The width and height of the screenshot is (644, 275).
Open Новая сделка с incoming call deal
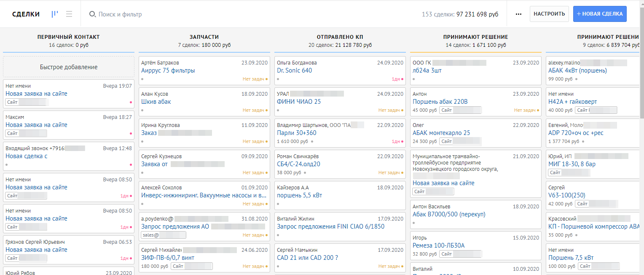point(27,156)
